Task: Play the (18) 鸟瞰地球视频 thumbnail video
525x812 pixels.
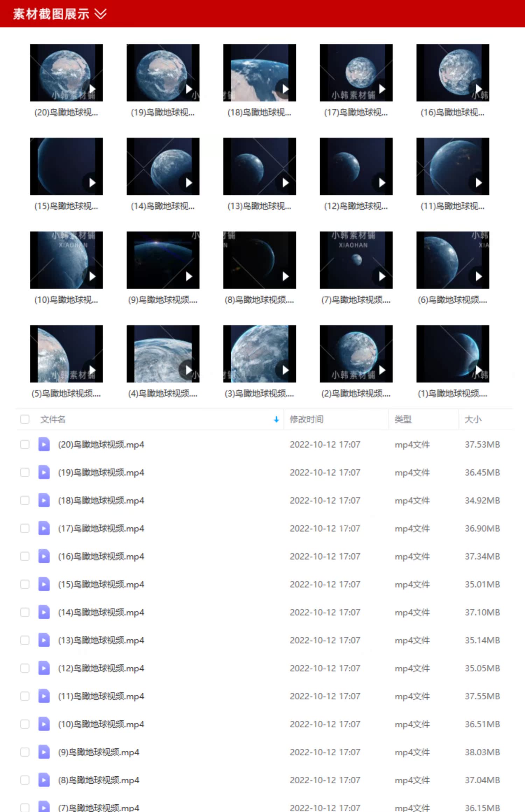Action: coord(285,89)
